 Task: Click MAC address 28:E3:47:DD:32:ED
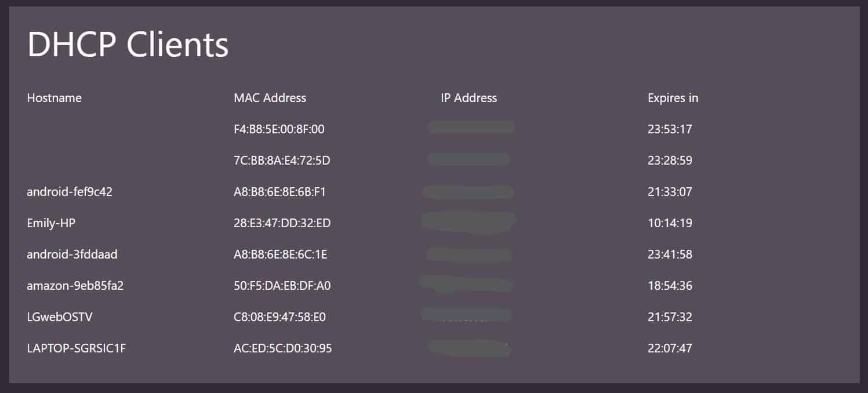[x=282, y=223]
